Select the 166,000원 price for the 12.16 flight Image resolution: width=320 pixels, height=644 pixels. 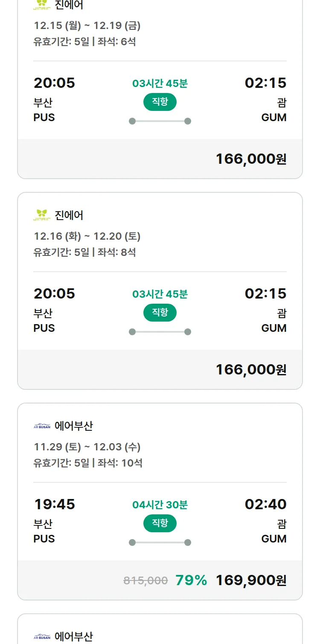(x=251, y=369)
